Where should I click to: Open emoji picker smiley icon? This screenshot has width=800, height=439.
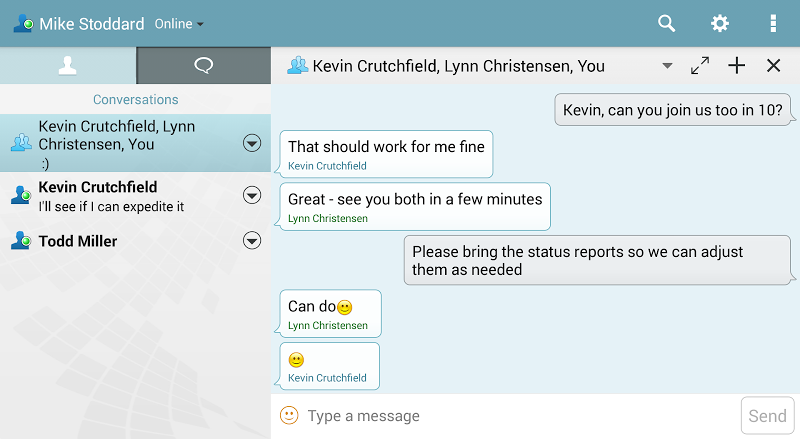pyautogui.click(x=289, y=416)
